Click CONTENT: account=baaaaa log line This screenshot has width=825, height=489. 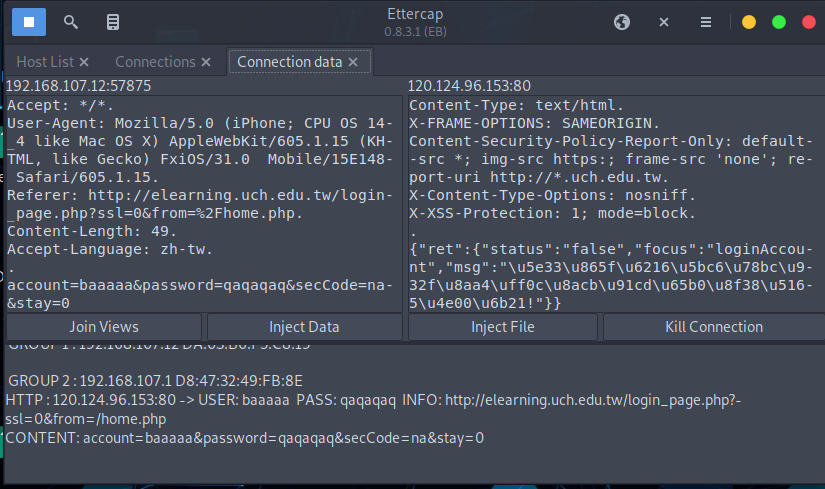pyautogui.click(x=245, y=438)
